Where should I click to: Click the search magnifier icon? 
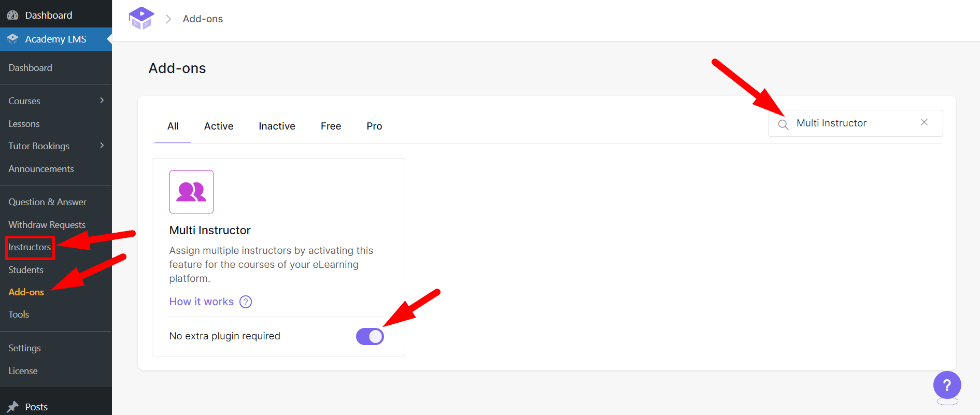coord(783,124)
